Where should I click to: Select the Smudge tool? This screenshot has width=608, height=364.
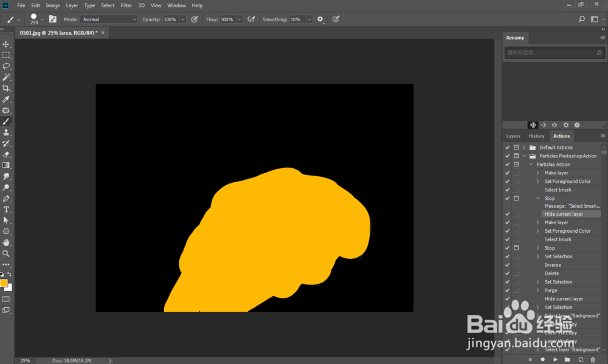tap(6, 176)
